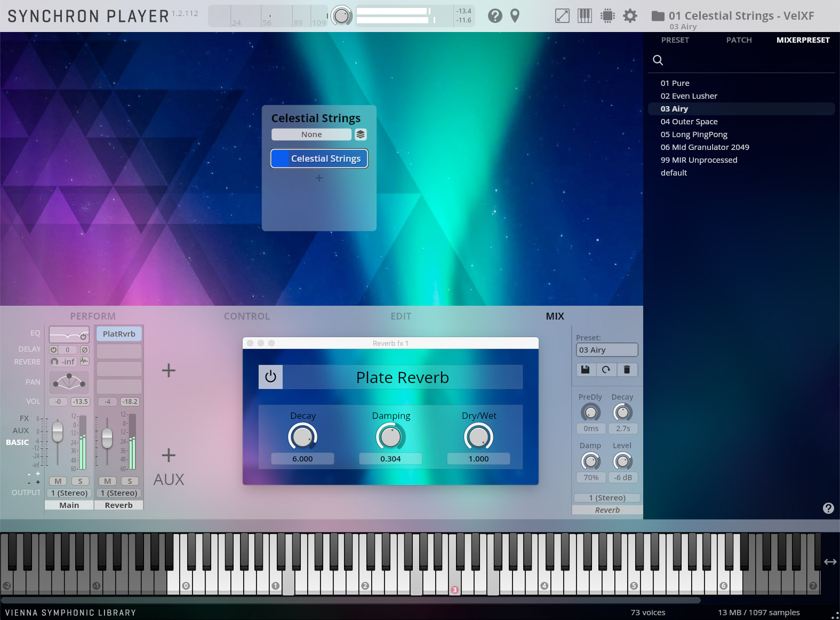840x620 pixels.
Task: Save the mixer preset with floppy disk icon
Action: tap(585, 370)
